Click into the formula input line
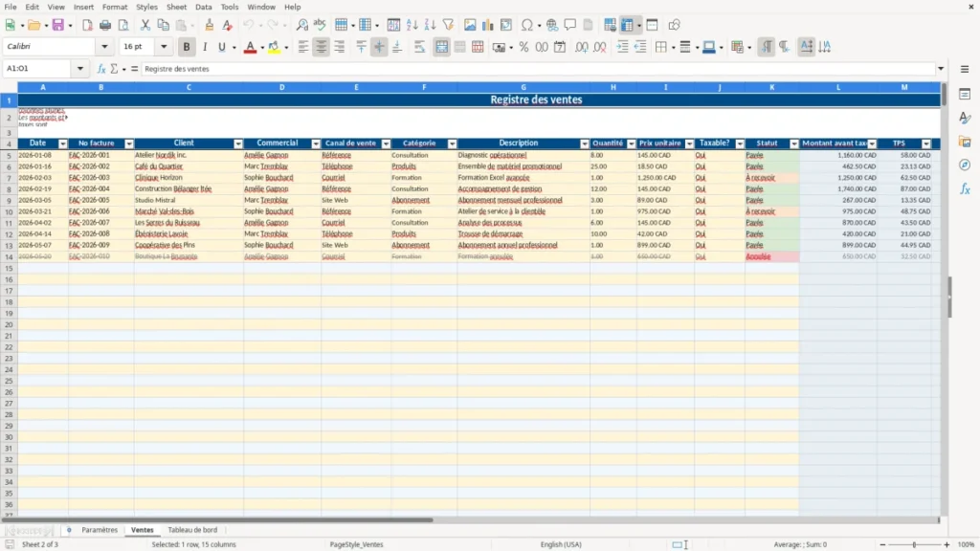The image size is (980, 551). pyautogui.click(x=538, y=69)
